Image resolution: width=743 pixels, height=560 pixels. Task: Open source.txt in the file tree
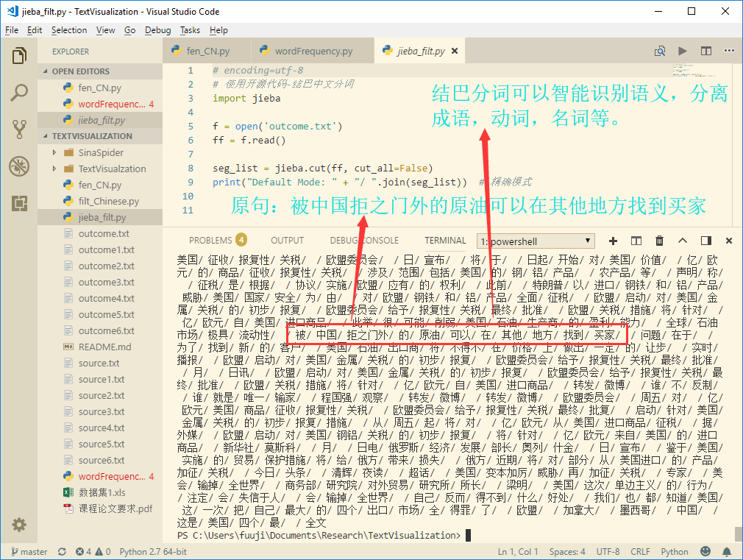coord(100,363)
